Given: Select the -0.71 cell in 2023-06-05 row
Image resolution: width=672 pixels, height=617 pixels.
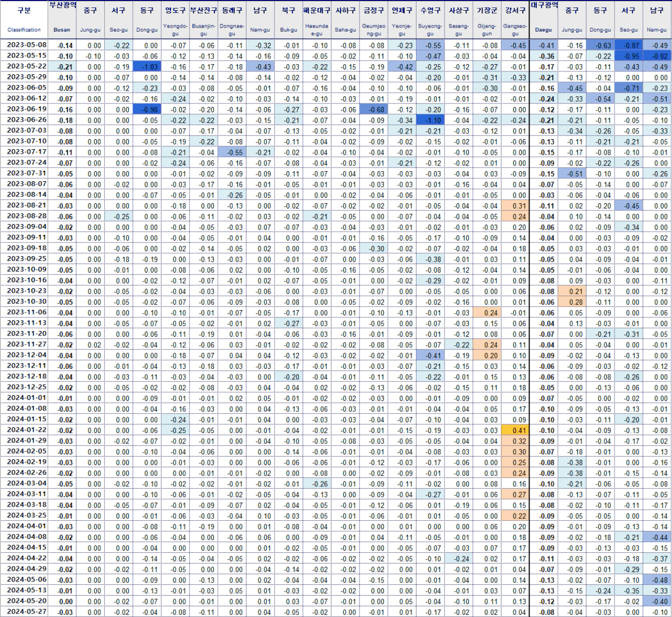Looking at the screenshot, I should pyautogui.click(x=628, y=88).
